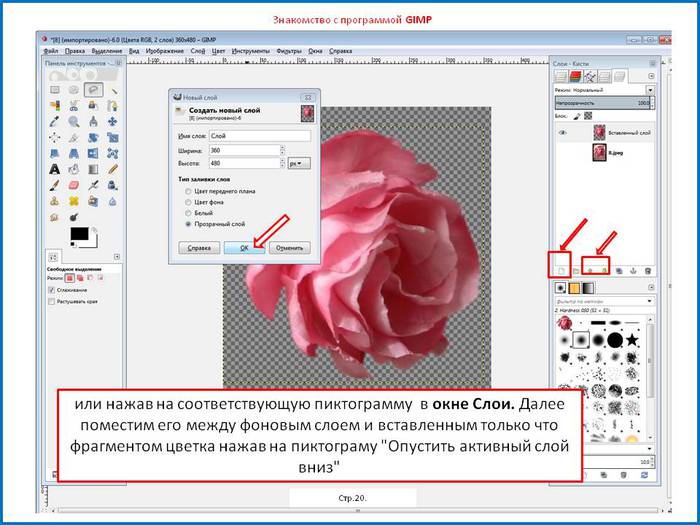700x525 pixels.
Task: Choose the Белый fill option
Action: (x=188, y=213)
